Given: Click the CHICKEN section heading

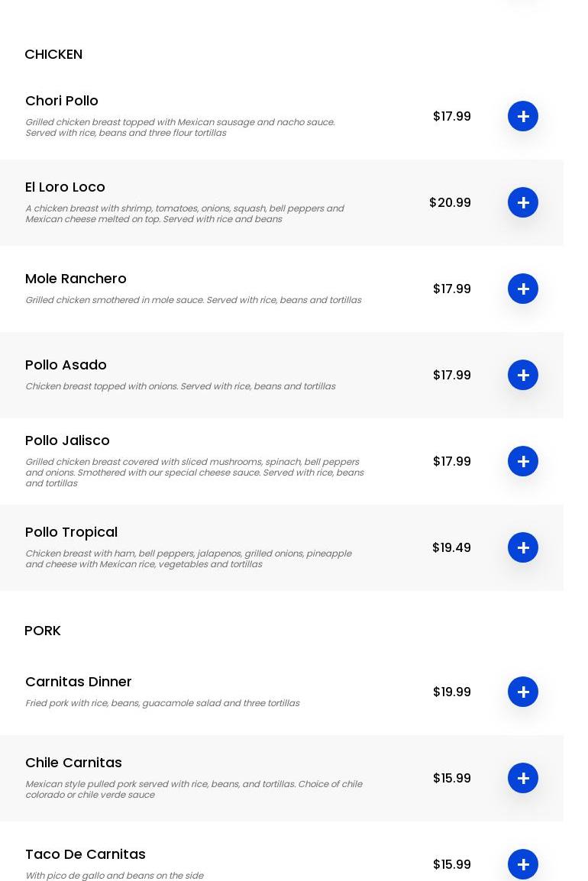Looking at the screenshot, I should (x=53, y=54).
